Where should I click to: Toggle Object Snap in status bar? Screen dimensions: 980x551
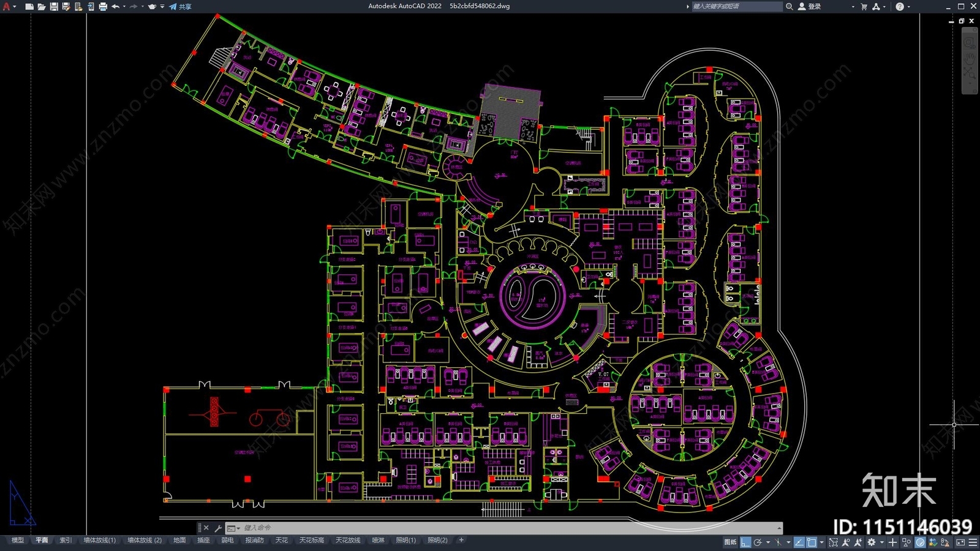point(812,542)
